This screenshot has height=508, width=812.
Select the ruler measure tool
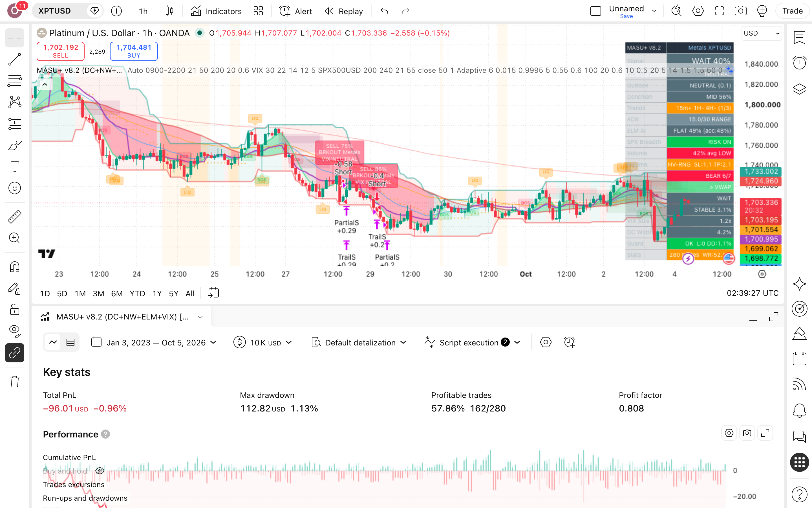tap(14, 217)
